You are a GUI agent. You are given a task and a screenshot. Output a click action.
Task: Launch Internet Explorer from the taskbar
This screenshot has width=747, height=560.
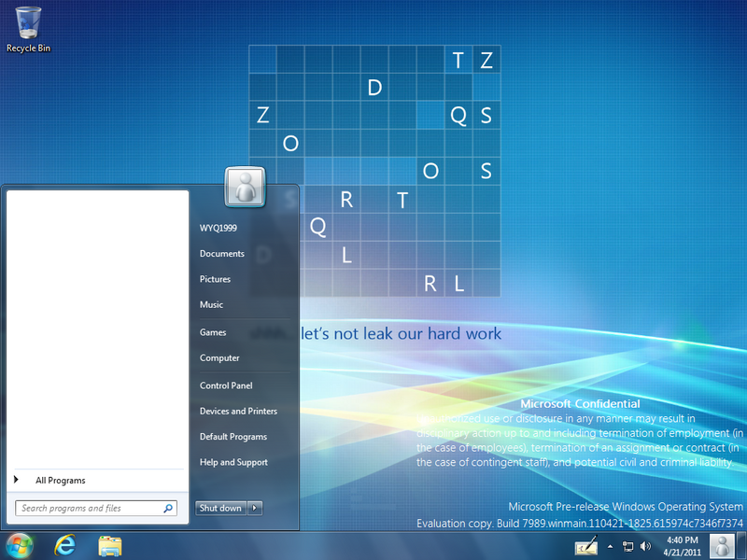[x=64, y=546]
